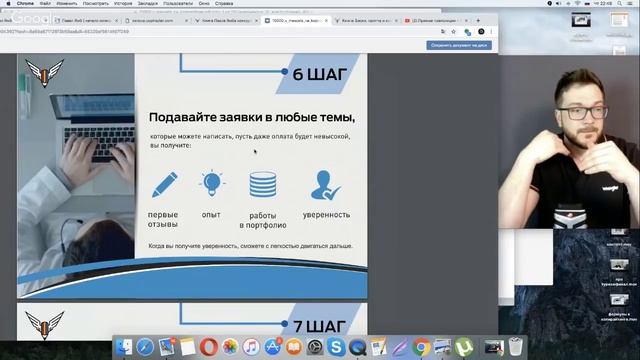Open the Окно menu
Image resolution: width=640 pixels, height=360 pixels.
click(x=204, y=3)
